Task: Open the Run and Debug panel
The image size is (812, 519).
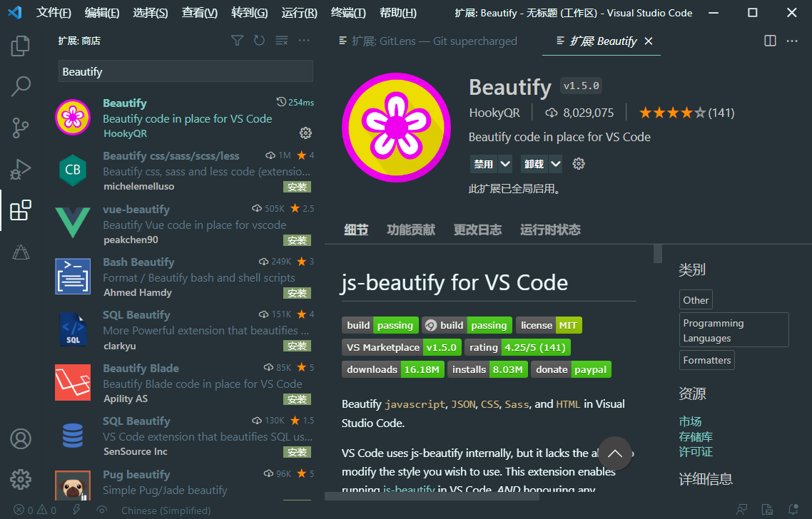Action: click(x=20, y=169)
